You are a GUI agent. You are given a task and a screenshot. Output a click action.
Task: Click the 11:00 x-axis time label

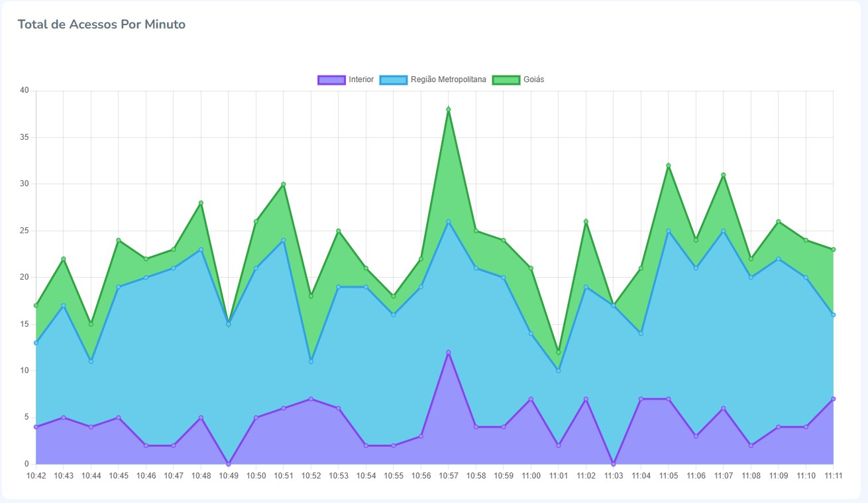coord(531,476)
